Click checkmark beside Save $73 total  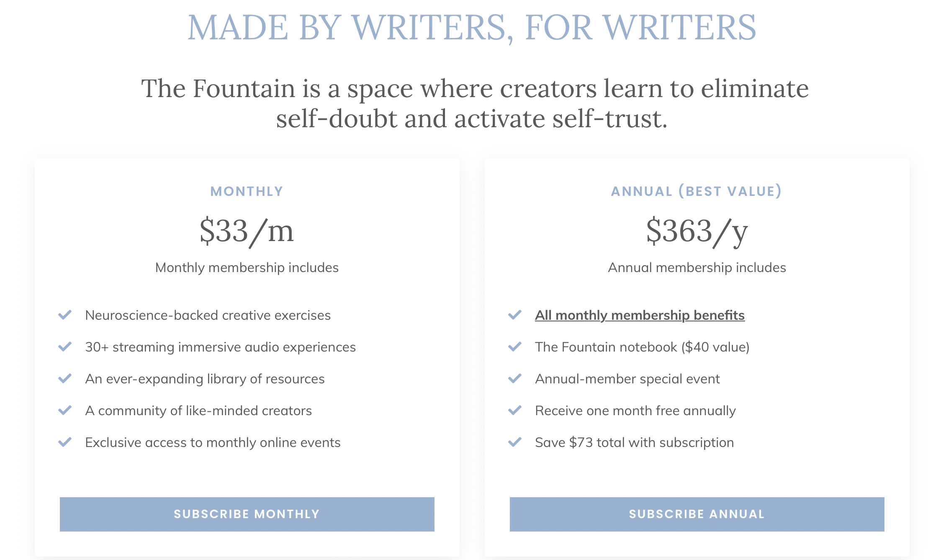point(515,442)
